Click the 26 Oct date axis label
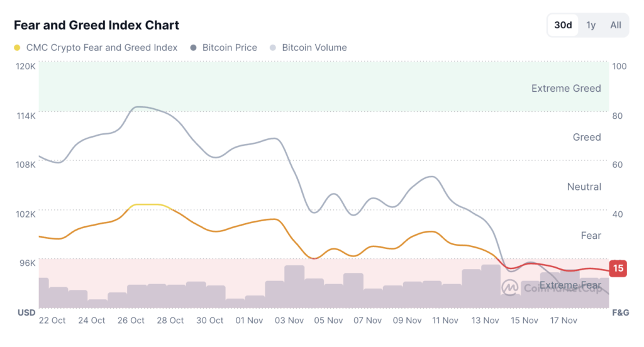This screenshot has width=644, height=347. coord(131,321)
